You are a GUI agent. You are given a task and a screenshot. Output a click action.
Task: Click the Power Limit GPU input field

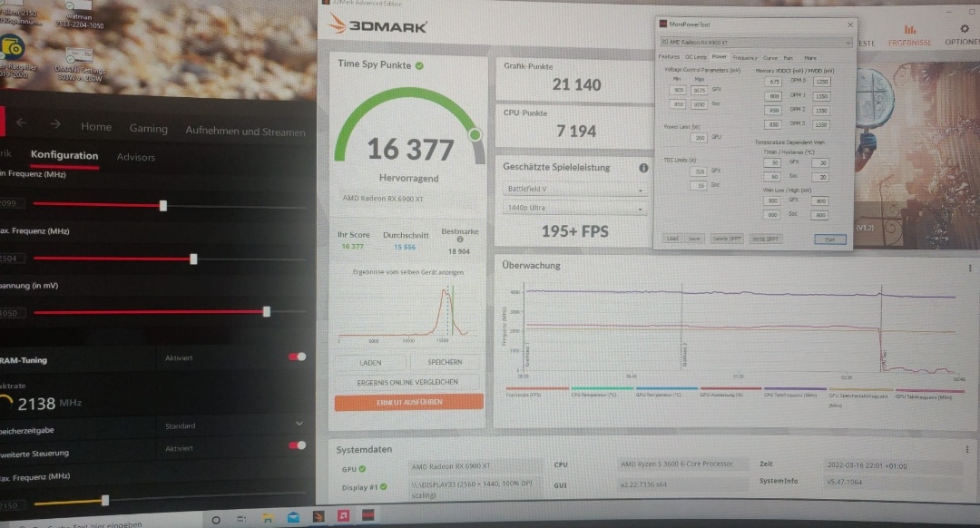pos(699,138)
